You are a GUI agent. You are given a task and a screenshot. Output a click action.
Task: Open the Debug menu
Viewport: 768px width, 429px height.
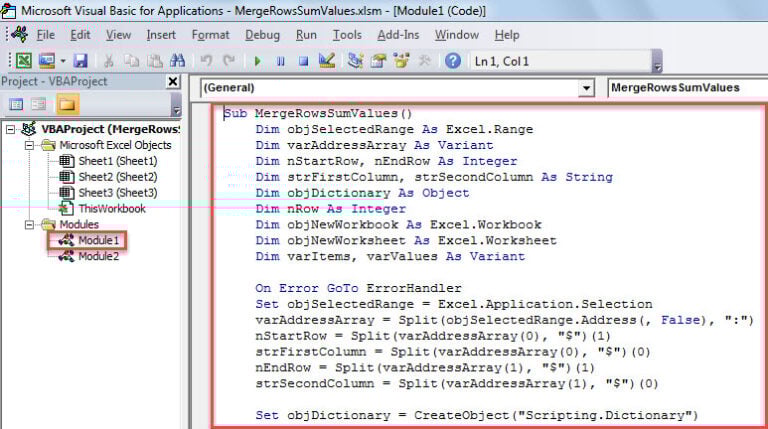[262, 34]
